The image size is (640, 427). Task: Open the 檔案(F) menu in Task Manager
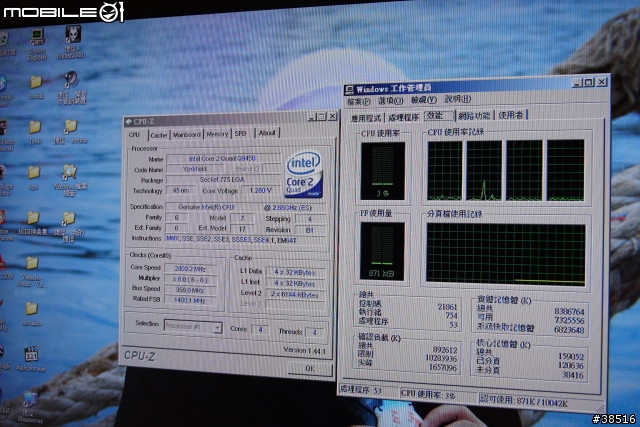pos(358,101)
